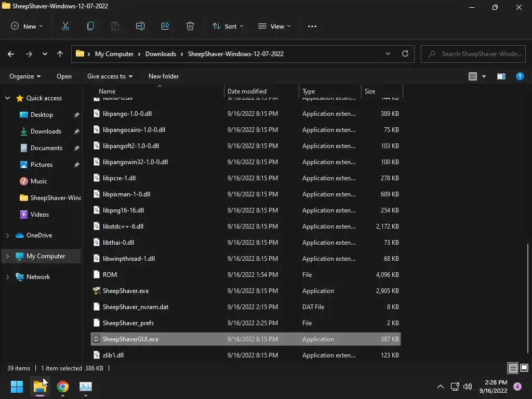Viewport: 532px width, 399px height.
Task: Select the libwinpthread-1.dll file
Action: coord(246,259)
